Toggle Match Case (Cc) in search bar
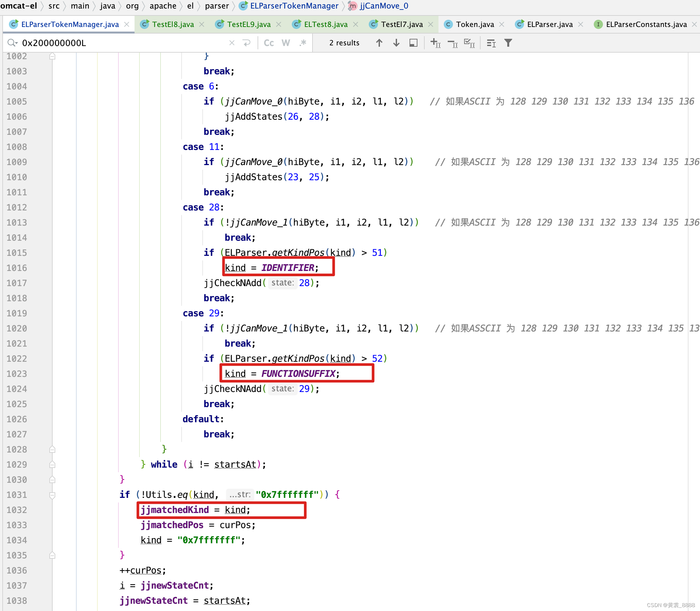700x611 pixels. pos(269,43)
